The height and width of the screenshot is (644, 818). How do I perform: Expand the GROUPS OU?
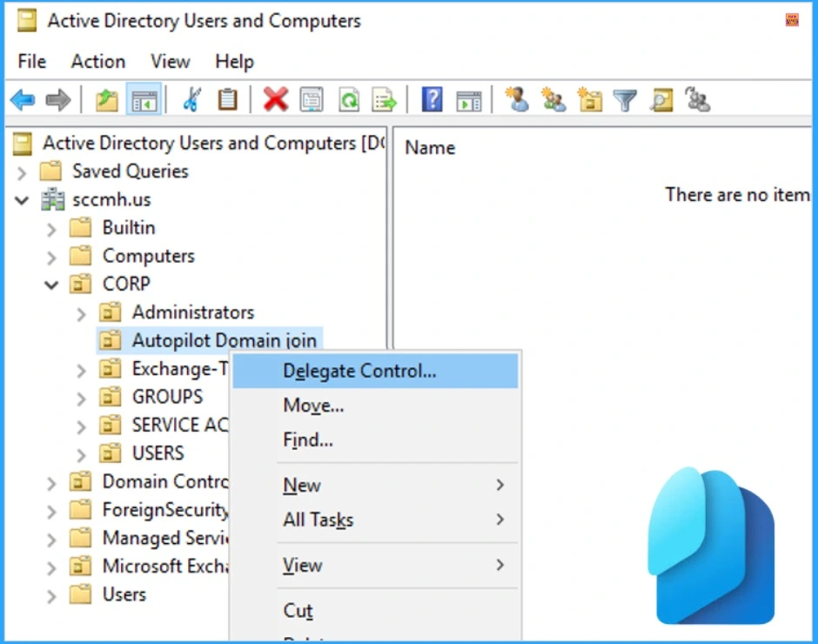pyautogui.click(x=81, y=398)
